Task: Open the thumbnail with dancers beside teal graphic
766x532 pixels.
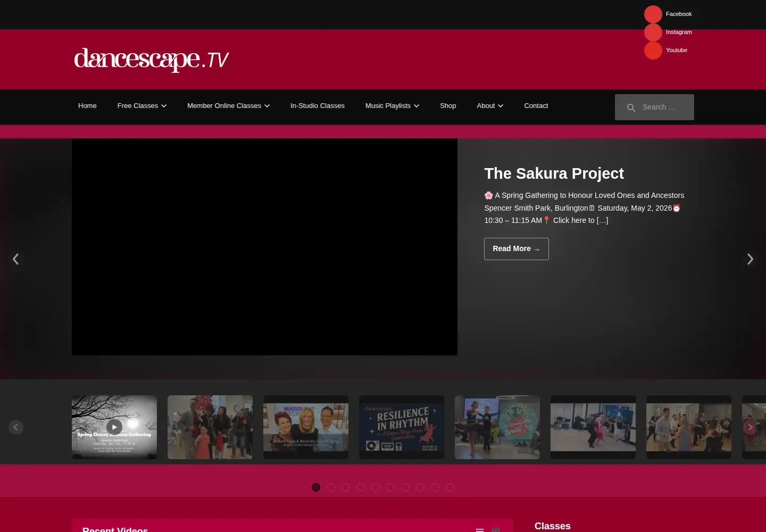Action: point(497,427)
